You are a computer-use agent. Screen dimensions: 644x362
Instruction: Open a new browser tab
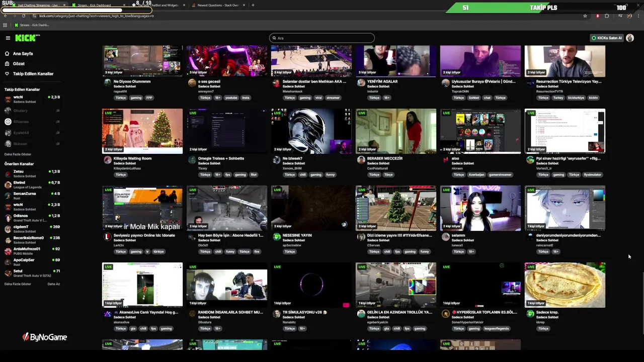click(x=253, y=5)
